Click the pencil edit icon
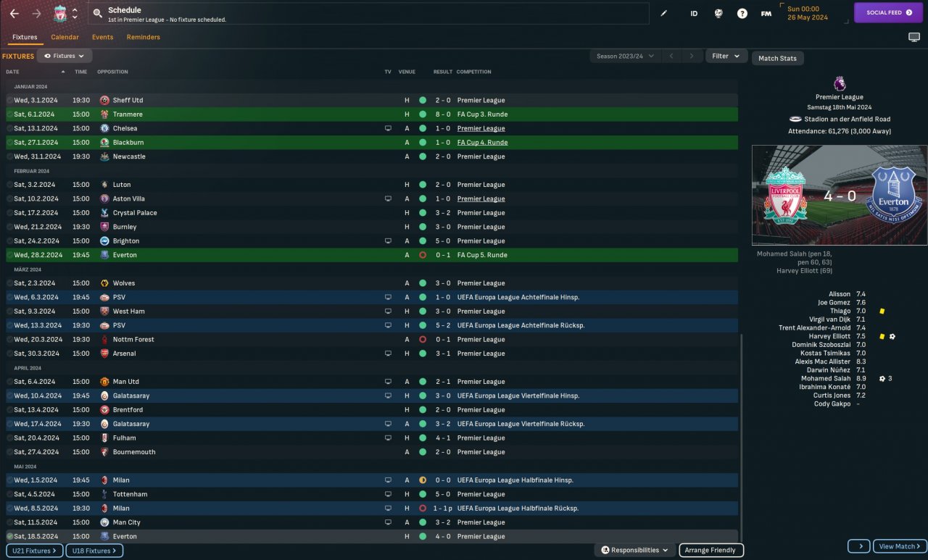This screenshot has height=560, width=928. (x=663, y=13)
